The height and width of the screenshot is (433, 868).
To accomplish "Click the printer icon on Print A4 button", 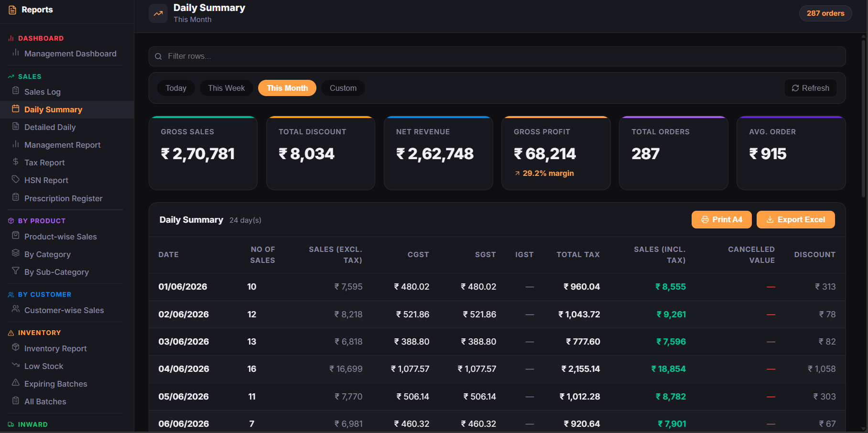I will [x=705, y=220].
